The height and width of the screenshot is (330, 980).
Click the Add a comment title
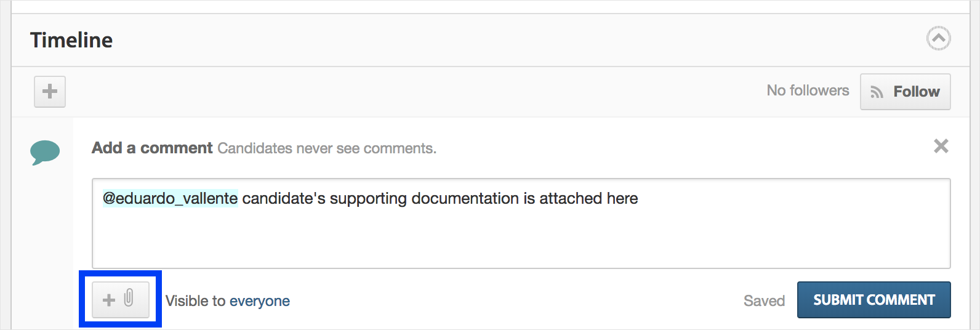[x=152, y=148]
